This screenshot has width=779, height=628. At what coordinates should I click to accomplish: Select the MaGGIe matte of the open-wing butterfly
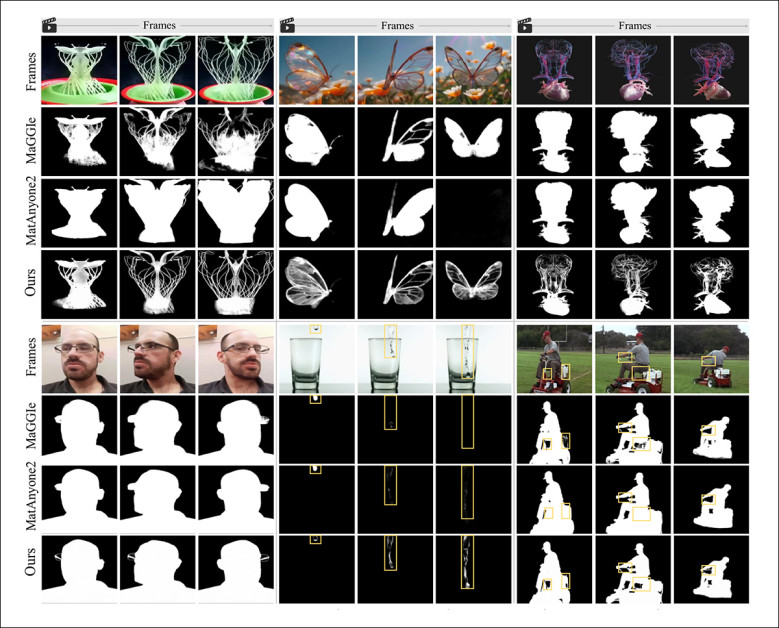tap(473, 142)
